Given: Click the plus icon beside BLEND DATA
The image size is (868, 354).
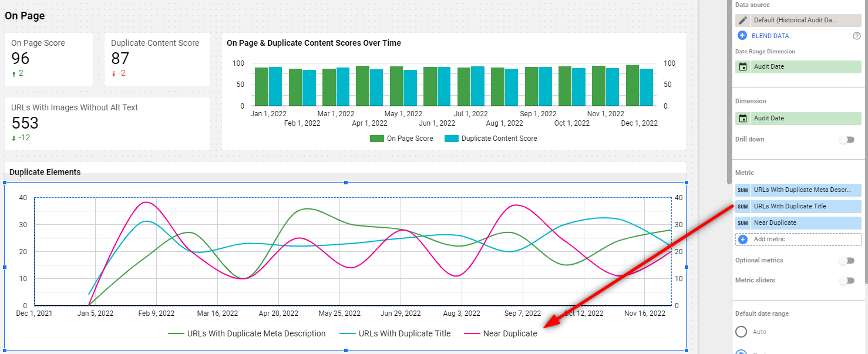Looking at the screenshot, I should click(x=742, y=36).
